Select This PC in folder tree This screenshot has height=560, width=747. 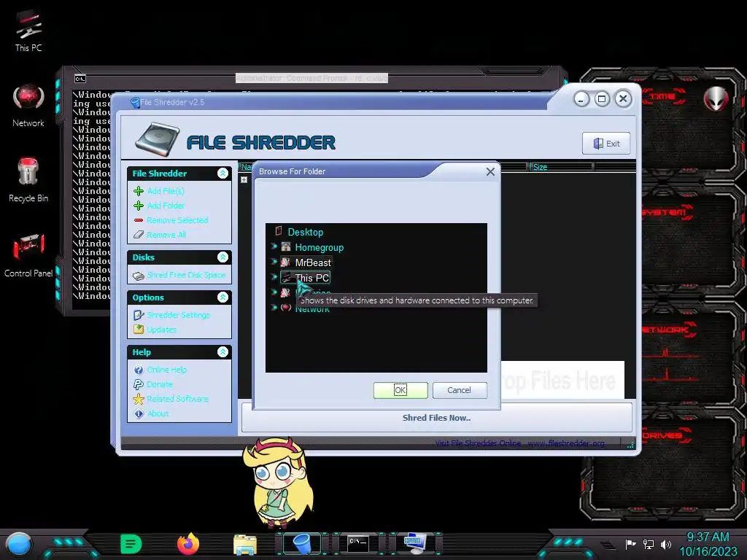[311, 278]
